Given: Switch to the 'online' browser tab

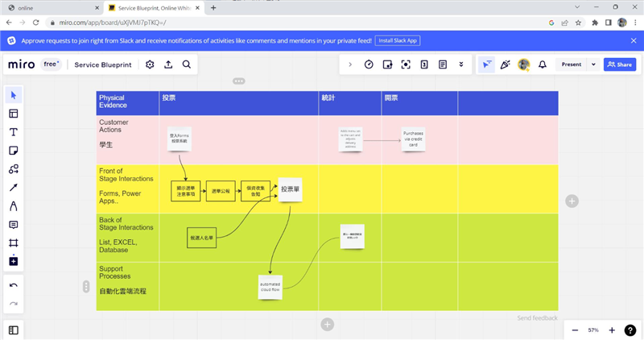Looking at the screenshot, I should coord(48,7).
